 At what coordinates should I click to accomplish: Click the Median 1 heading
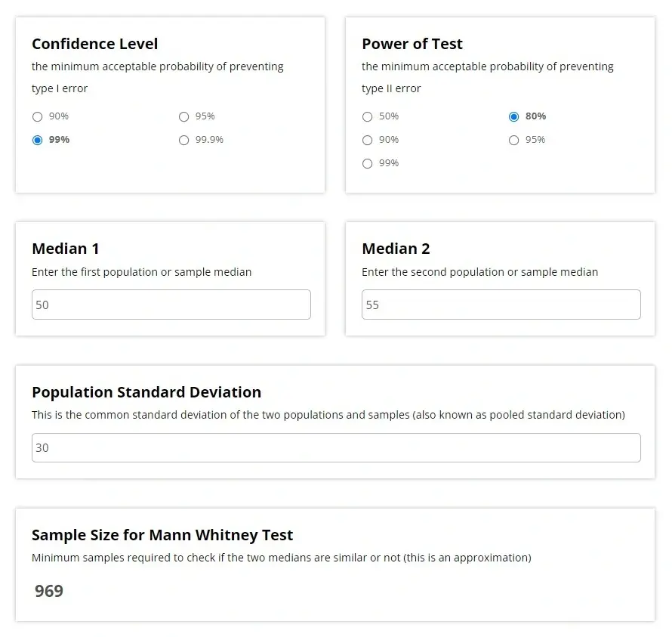(66, 249)
